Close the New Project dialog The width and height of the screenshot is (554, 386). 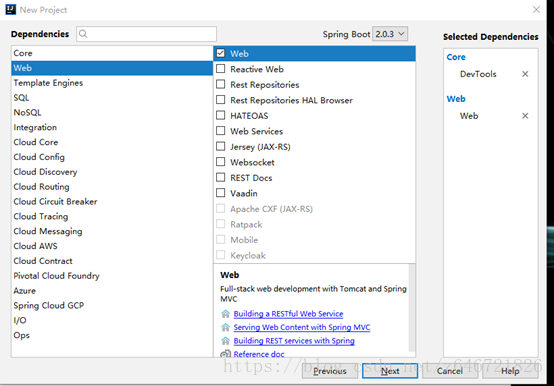[536, 10]
